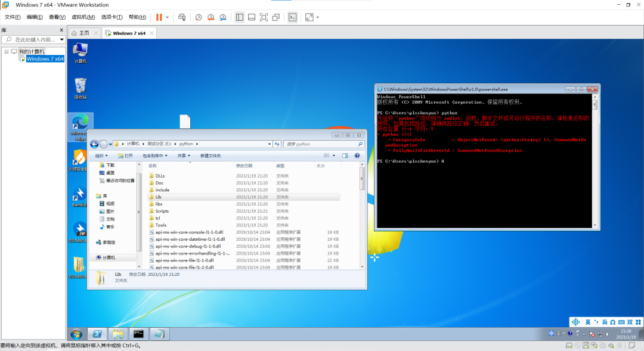
Task: Click the Windows Start orb in taskbar
Action: 76,334
